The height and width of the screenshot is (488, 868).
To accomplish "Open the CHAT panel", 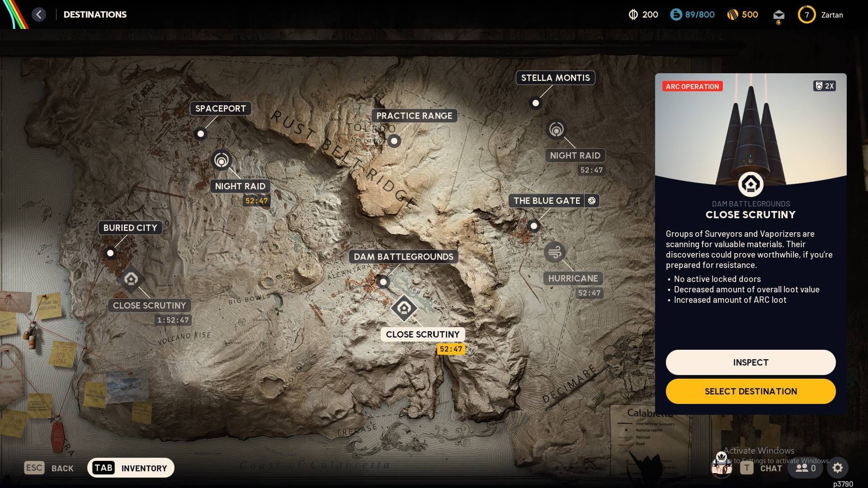I will pyautogui.click(x=770, y=469).
